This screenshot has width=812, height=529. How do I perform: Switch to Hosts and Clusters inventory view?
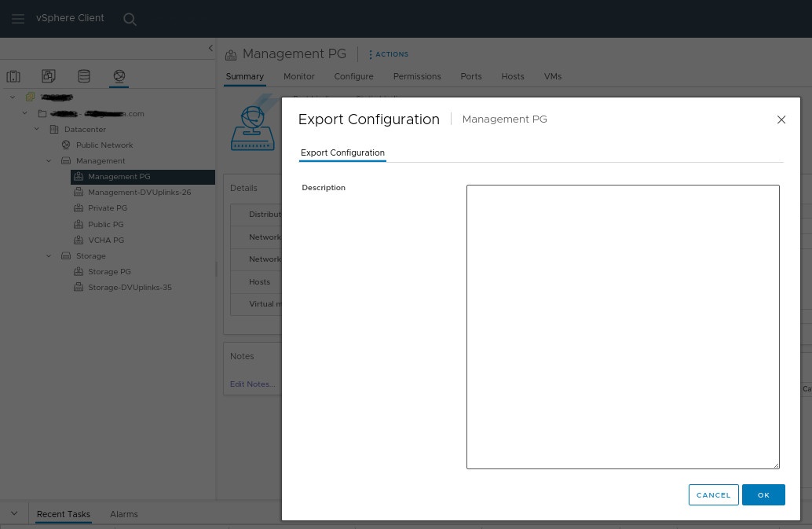click(13, 76)
